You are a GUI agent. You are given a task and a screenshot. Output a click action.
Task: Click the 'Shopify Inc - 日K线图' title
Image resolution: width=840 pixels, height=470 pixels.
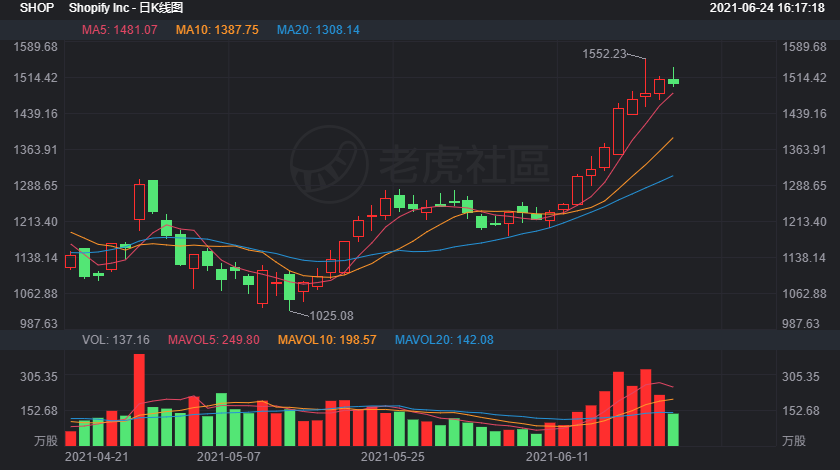pos(126,8)
